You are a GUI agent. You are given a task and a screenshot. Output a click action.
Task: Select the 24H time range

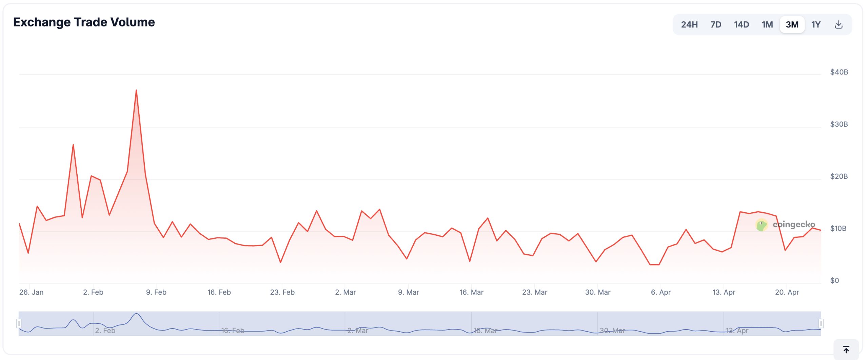coord(689,24)
